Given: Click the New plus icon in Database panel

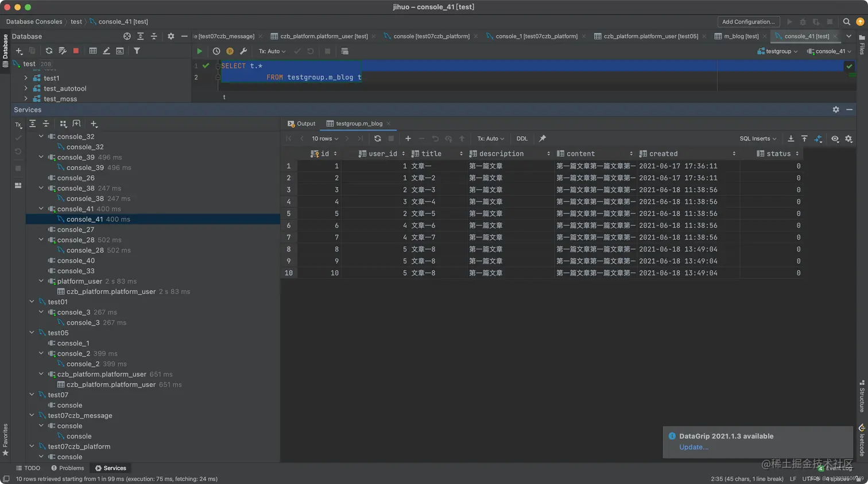Looking at the screenshot, I should [19, 51].
